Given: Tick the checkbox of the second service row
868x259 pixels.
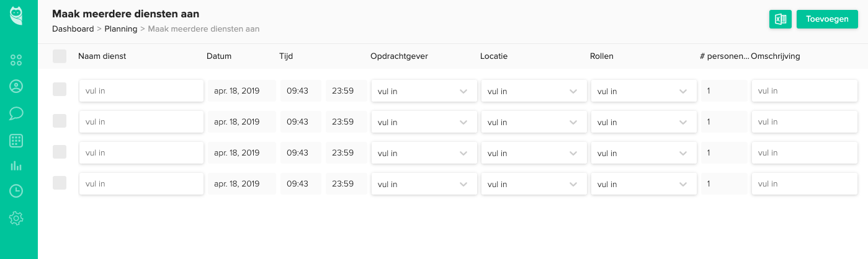Looking at the screenshot, I should point(60,120).
